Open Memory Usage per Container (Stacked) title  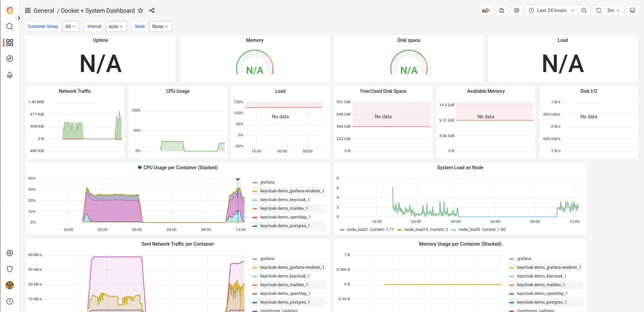pyautogui.click(x=460, y=244)
